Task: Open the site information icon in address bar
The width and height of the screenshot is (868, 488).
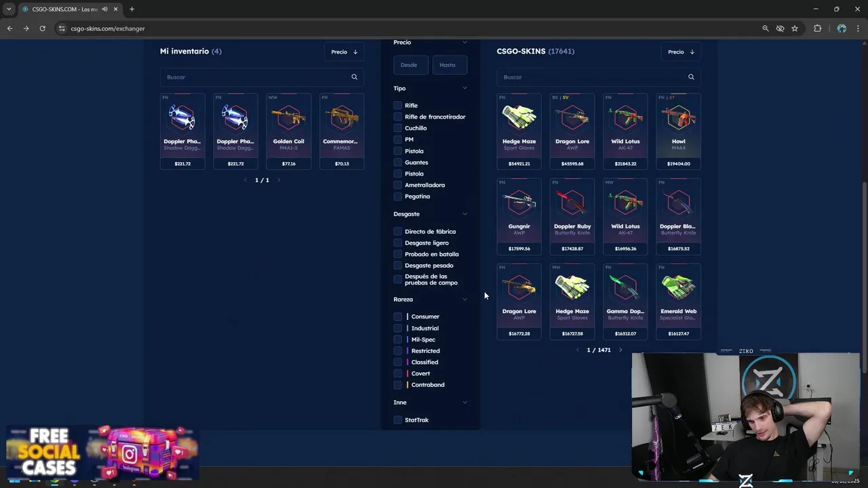Action: pos(62,28)
